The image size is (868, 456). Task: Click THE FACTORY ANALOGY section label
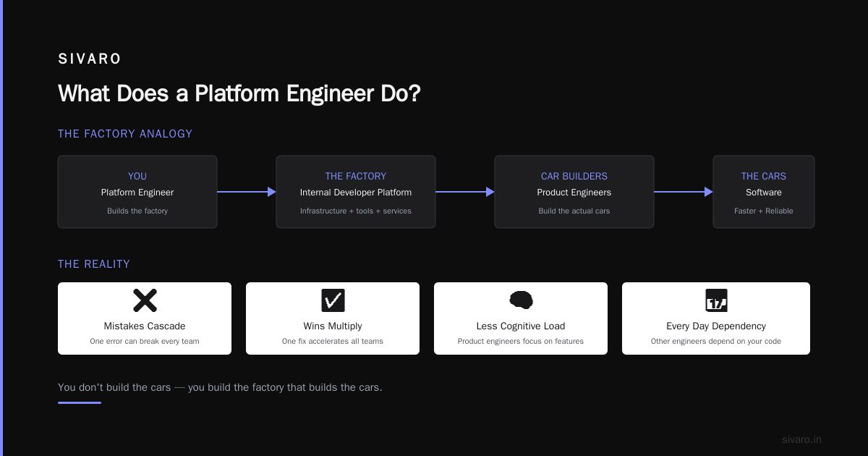[125, 134]
